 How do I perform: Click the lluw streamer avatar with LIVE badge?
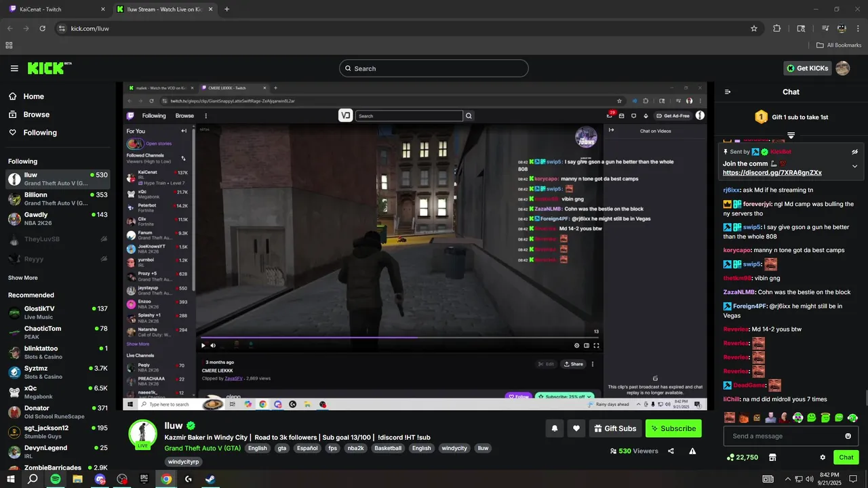pyautogui.click(x=143, y=434)
